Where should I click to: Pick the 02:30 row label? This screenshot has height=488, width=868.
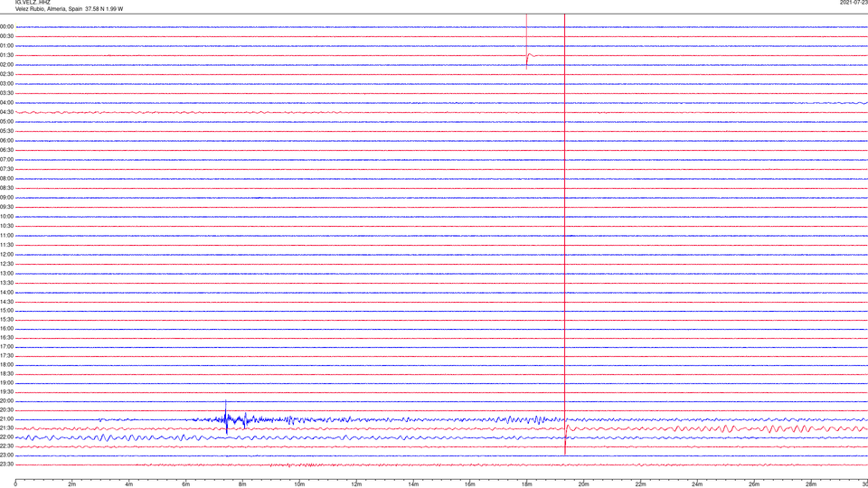(x=6, y=74)
